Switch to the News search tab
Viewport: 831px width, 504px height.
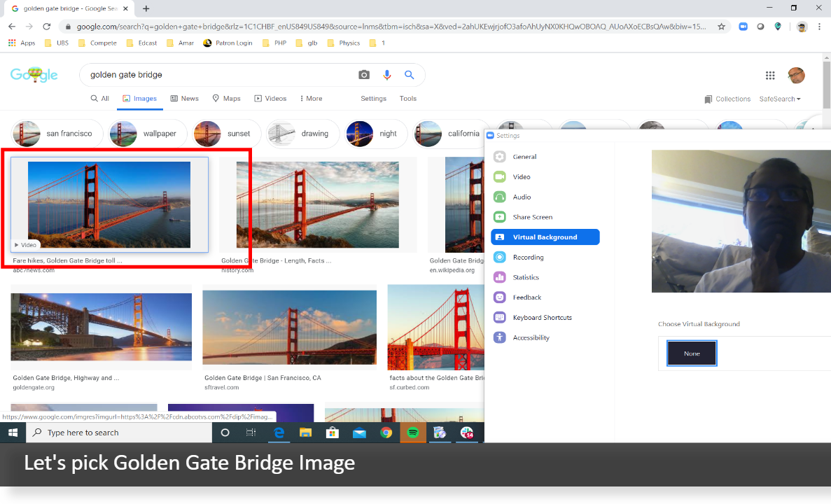pos(184,98)
